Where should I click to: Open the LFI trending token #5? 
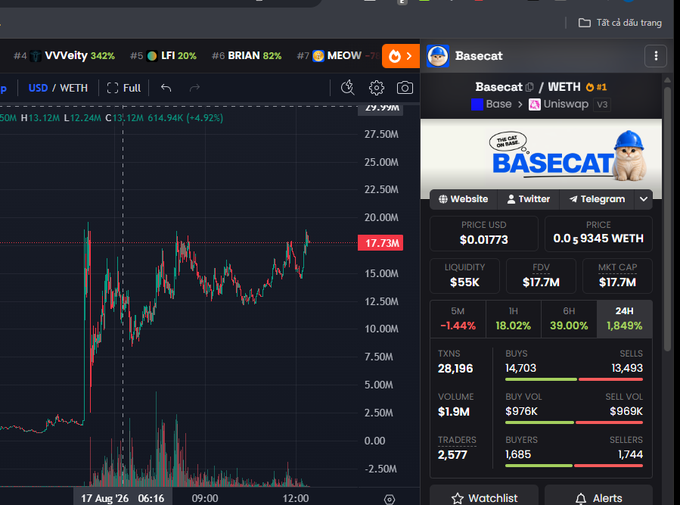coord(163,56)
